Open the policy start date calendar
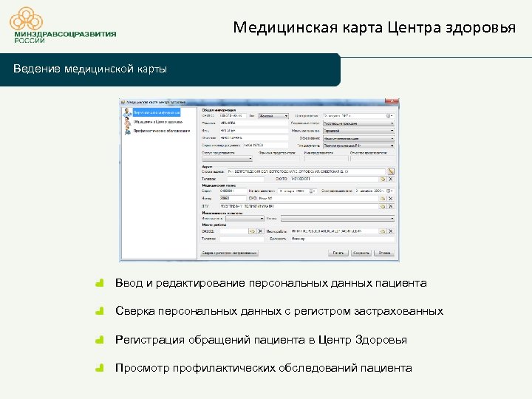The image size is (532, 399). (312, 191)
